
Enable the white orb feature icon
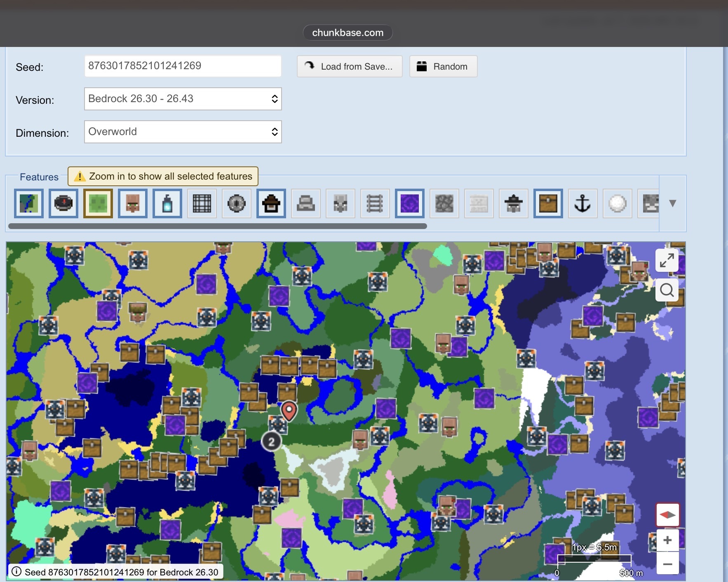(x=618, y=203)
